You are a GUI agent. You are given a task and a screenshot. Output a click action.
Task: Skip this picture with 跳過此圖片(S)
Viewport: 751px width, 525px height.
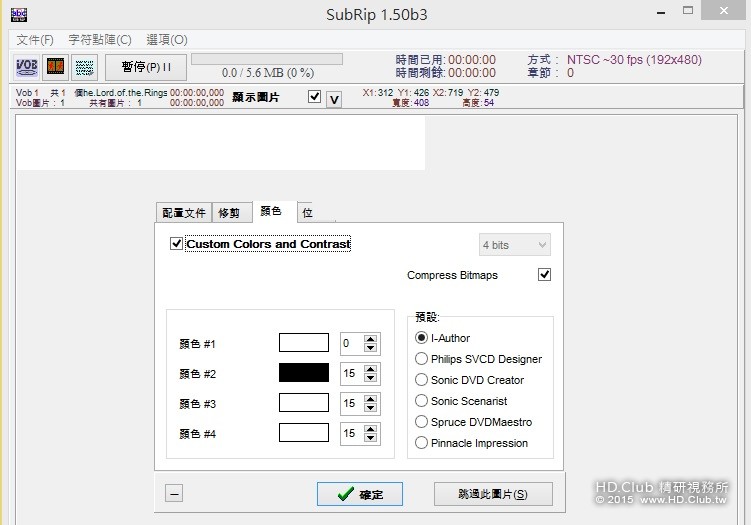(493, 494)
